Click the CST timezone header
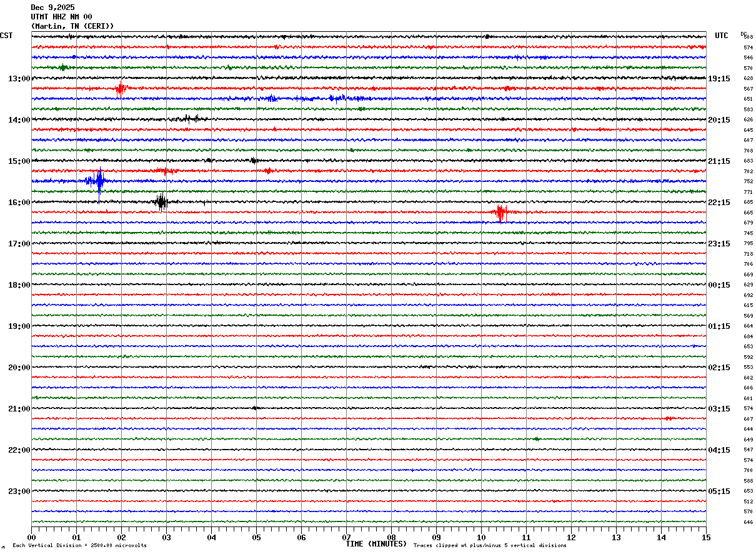 [6, 36]
